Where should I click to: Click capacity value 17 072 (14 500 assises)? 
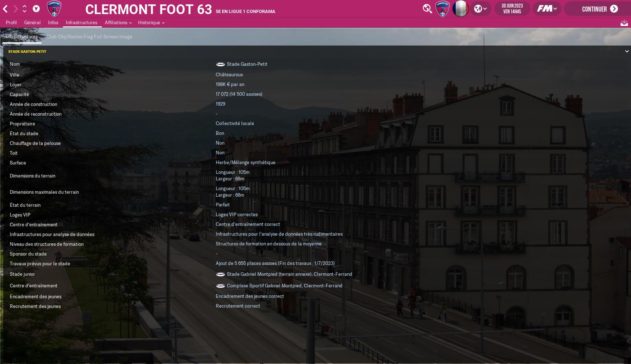coord(239,94)
